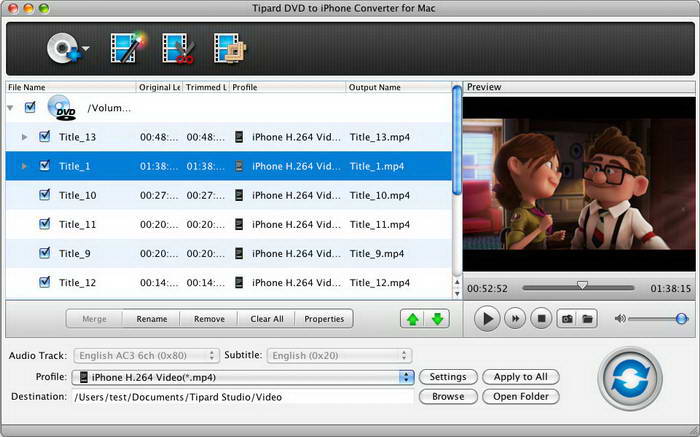Viewport: 700px width, 437px height.
Task: Open the snapshot folder icon
Action: [588, 319]
